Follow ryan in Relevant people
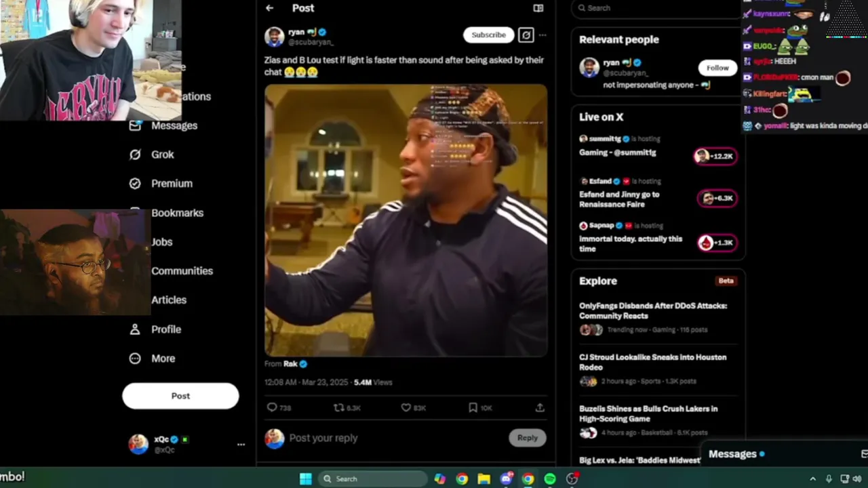 pyautogui.click(x=717, y=68)
